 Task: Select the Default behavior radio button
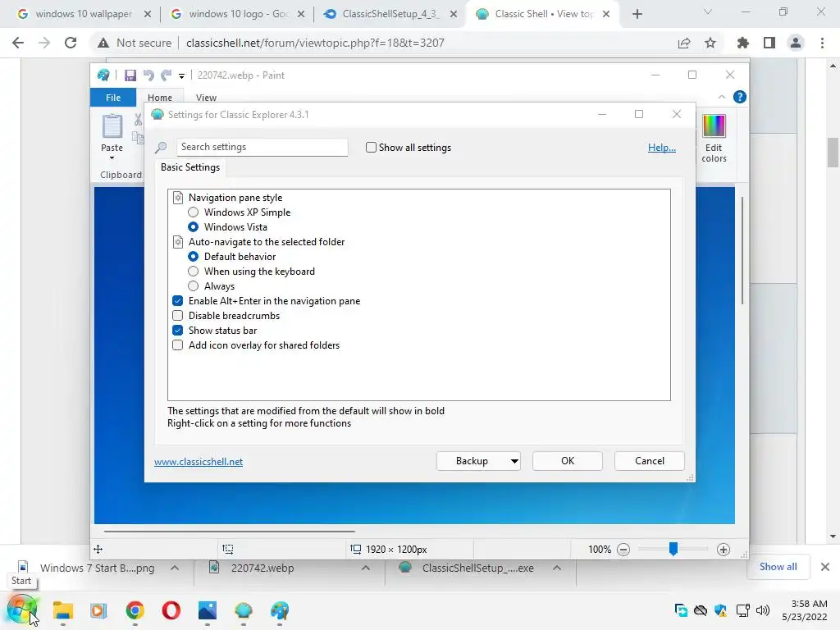pyautogui.click(x=193, y=257)
